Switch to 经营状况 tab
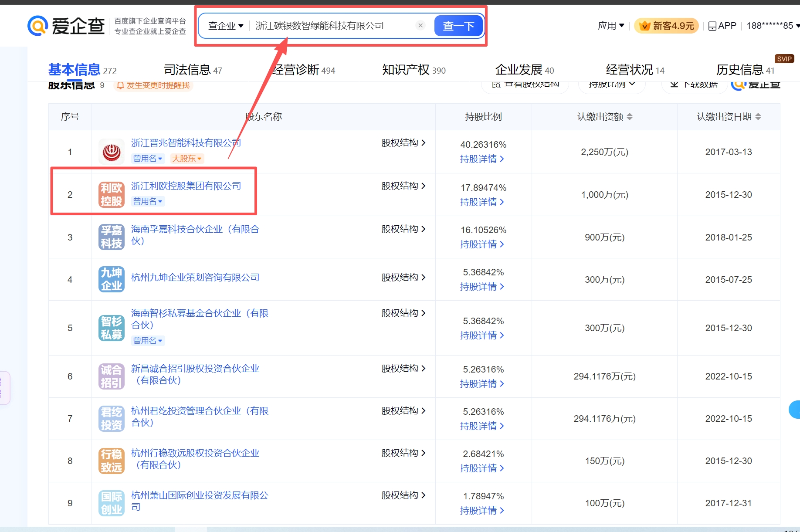 [x=635, y=70]
